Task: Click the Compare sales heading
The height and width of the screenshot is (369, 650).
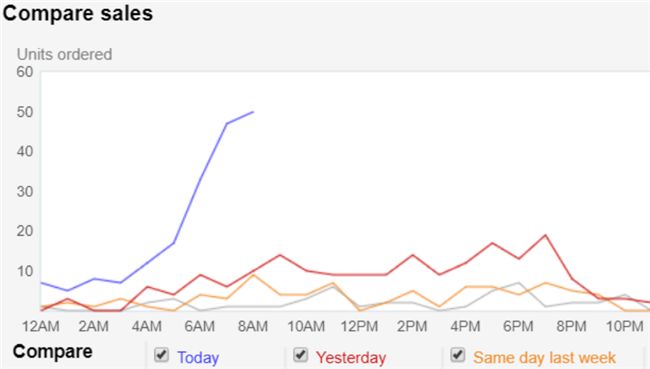Action: point(78,13)
